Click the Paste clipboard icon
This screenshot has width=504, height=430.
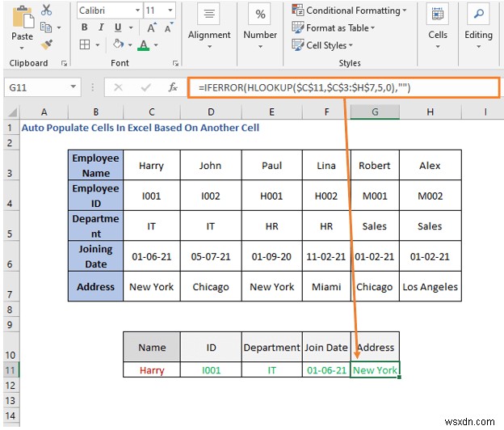pyautogui.click(x=23, y=17)
